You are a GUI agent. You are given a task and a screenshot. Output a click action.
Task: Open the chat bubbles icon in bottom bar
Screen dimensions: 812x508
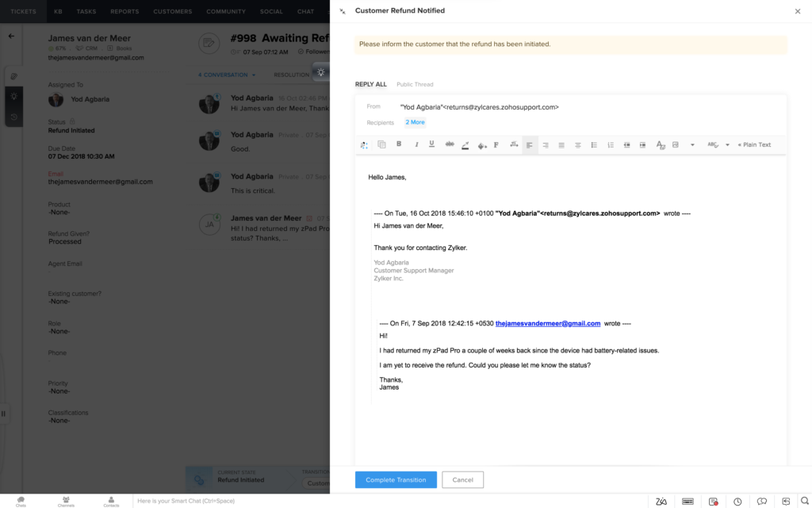pyautogui.click(x=762, y=502)
